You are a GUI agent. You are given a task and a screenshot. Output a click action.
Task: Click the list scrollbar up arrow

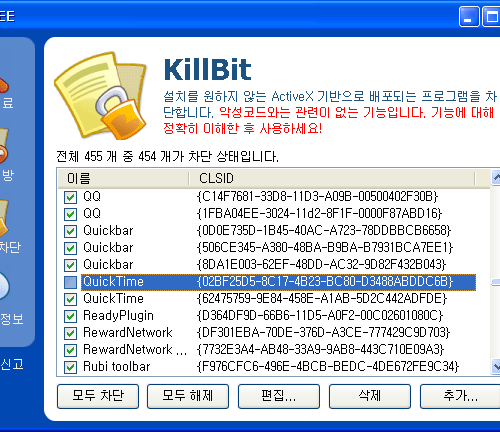pyautogui.click(x=496, y=178)
